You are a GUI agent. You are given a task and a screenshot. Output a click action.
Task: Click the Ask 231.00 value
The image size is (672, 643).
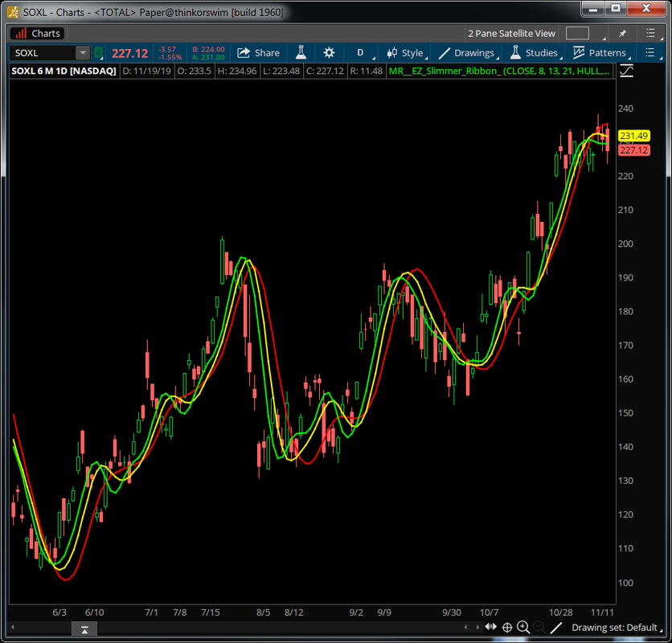[x=209, y=57]
